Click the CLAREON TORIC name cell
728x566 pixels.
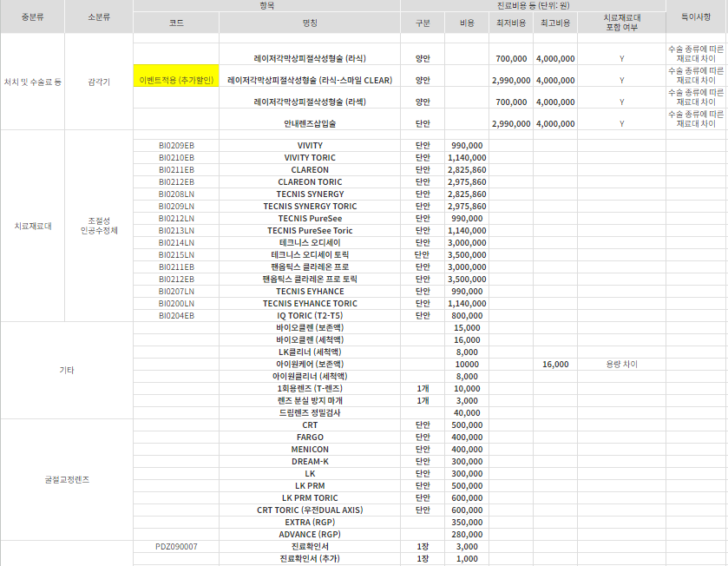coord(310,182)
